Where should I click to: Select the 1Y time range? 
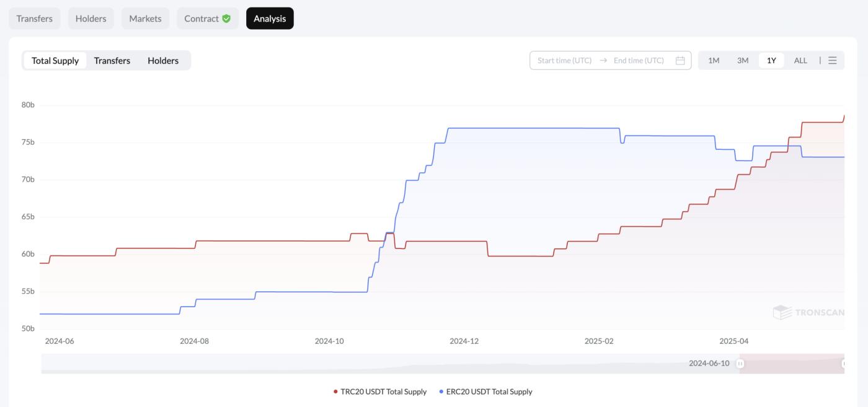(771, 60)
